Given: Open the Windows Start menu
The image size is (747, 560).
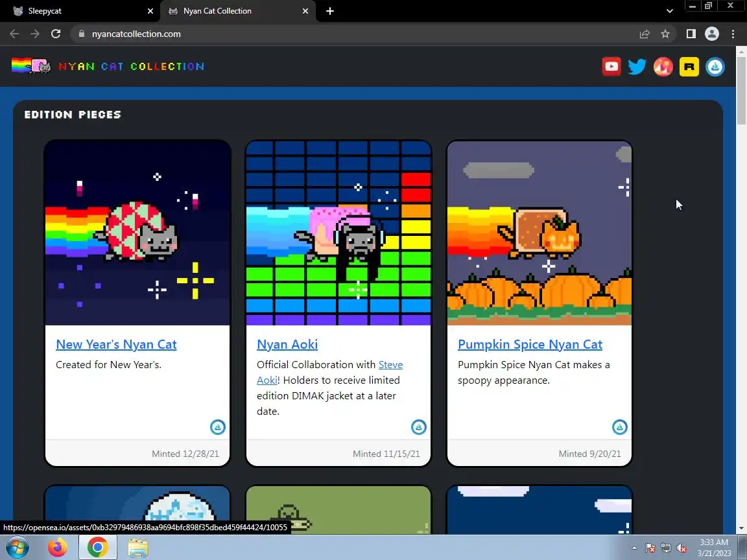Looking at the screenshot, I should (17, 547).
